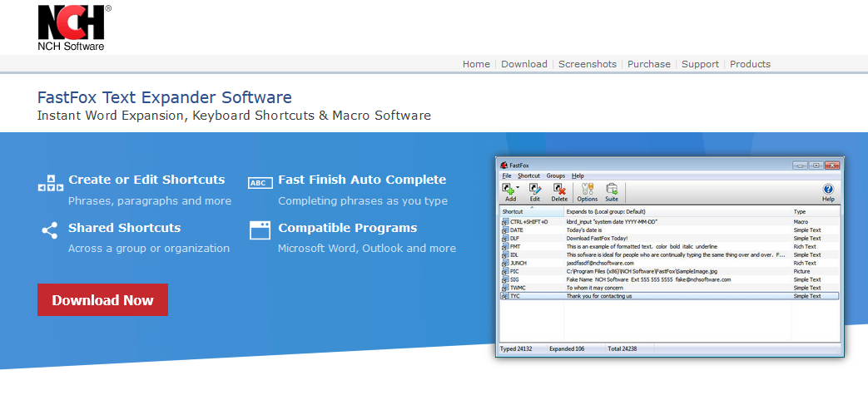Image resolution: width=868 pixels, height=405 pixels.
Task: Click the Suite toolbar icon
Action: coord(612,189)
